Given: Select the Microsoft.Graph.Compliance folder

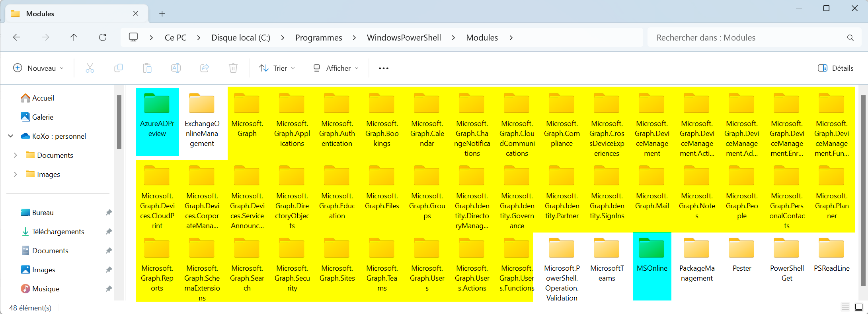Looking at the screenshot, I should 562,120.
